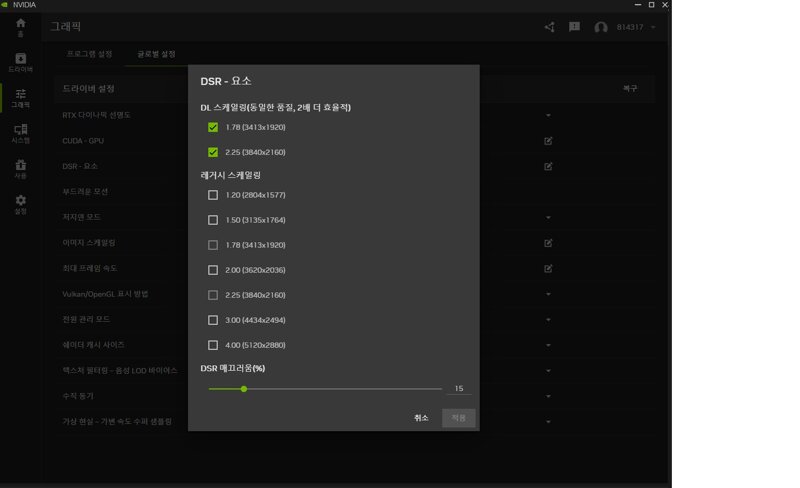800x488 pixels.
Task: Maximize the NVIDIA app window
Action: pyautogui.click(x=652, y=5)
